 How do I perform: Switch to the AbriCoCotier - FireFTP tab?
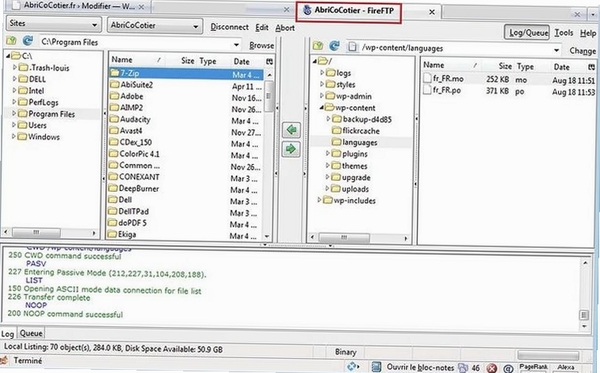[354, 10]
